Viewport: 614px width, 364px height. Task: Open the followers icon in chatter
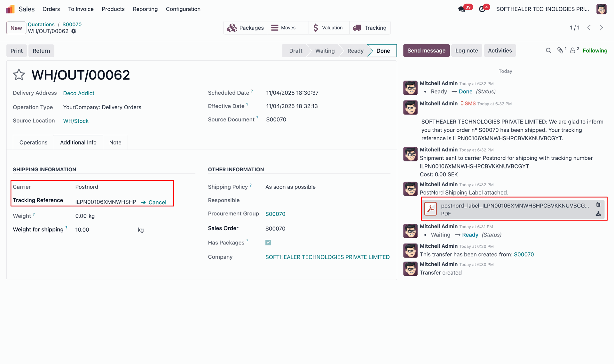pos(572,50)
